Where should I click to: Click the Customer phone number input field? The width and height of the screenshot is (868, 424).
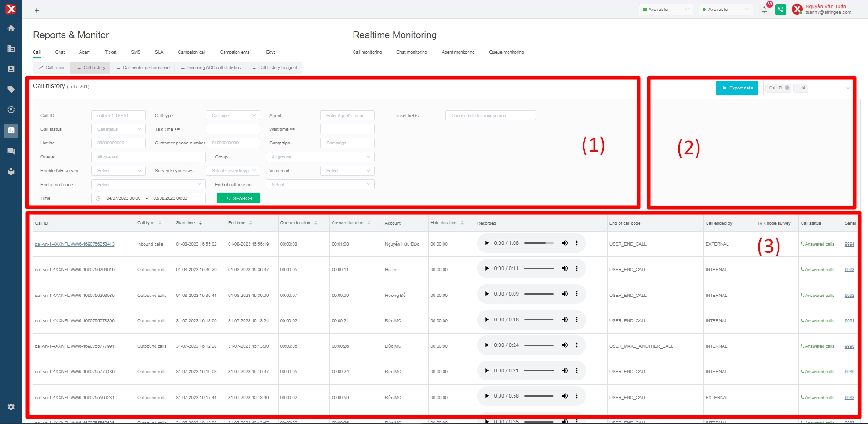pyautogui.click(x=233, y=143)
